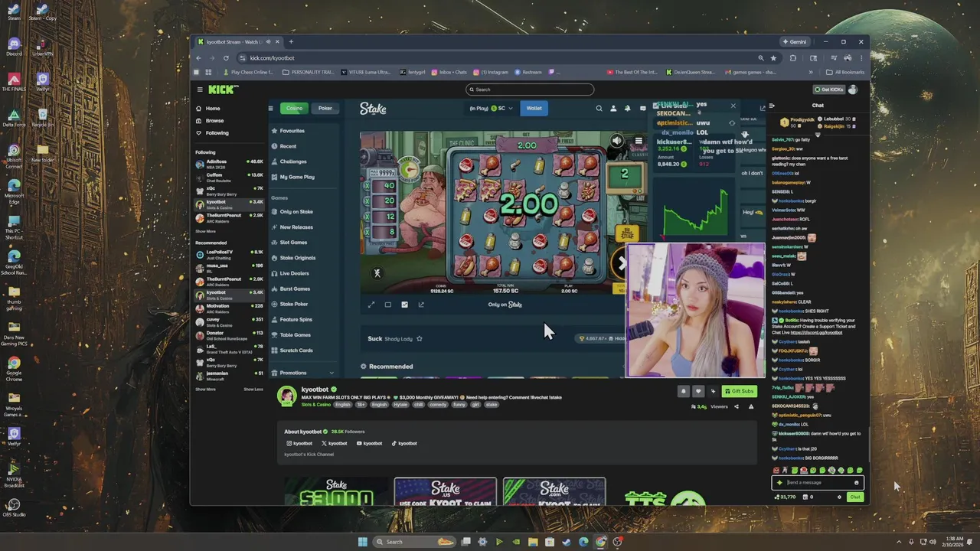Click the stream share icon
Viewport: 980px width, 551px height.
737,406
